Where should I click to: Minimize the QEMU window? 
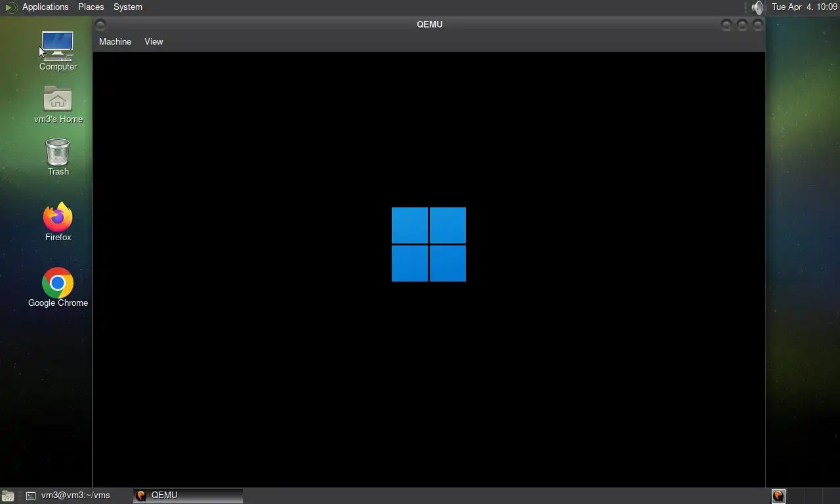[726, 25]
